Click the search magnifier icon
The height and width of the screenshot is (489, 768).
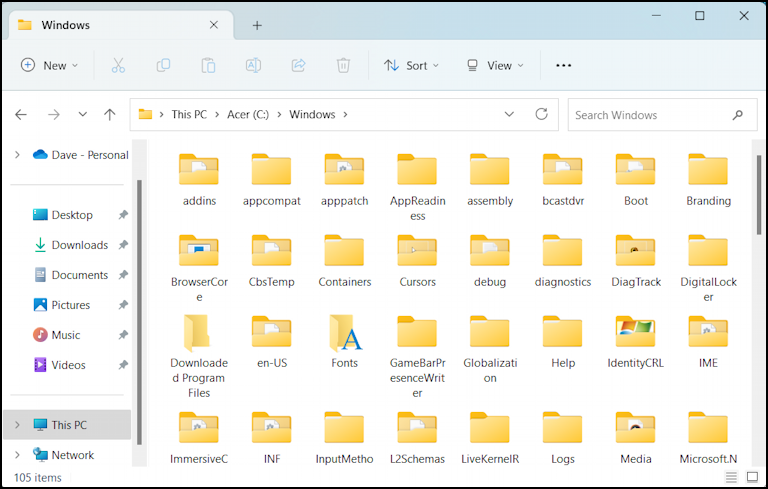[737, 115]
